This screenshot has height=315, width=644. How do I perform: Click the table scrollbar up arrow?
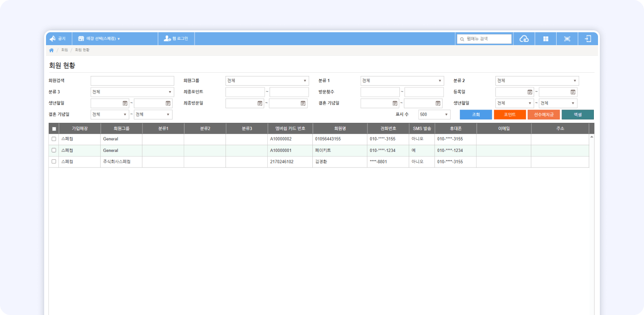pyautogui.click(x=592, y=137)
